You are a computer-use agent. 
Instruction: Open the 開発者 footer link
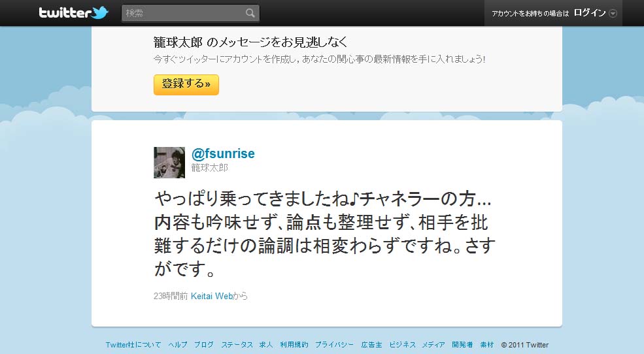(462, 345)
